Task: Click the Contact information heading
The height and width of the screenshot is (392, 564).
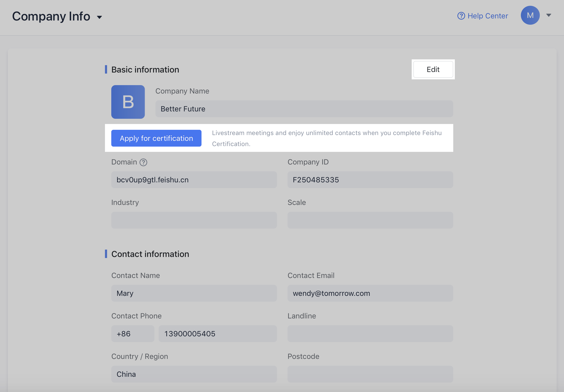Action: [x=150, y=254]
